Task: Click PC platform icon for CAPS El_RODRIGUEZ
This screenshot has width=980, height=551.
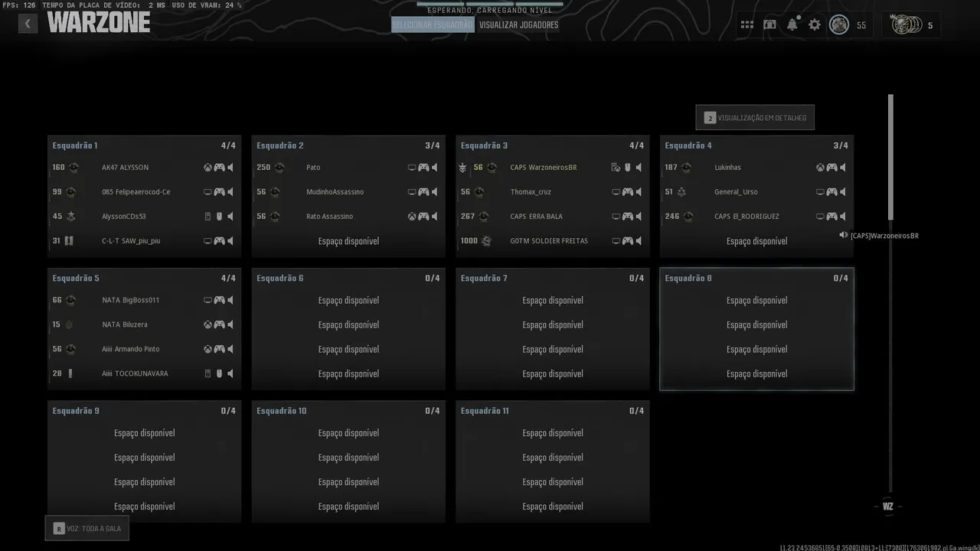Action: (x=820, y=217)
